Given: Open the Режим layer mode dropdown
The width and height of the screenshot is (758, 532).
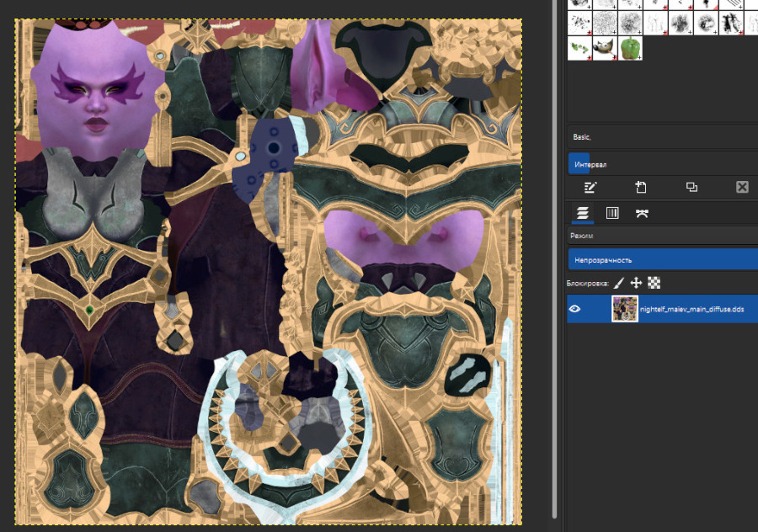Looking at the screenshot, I should [662, 236].
